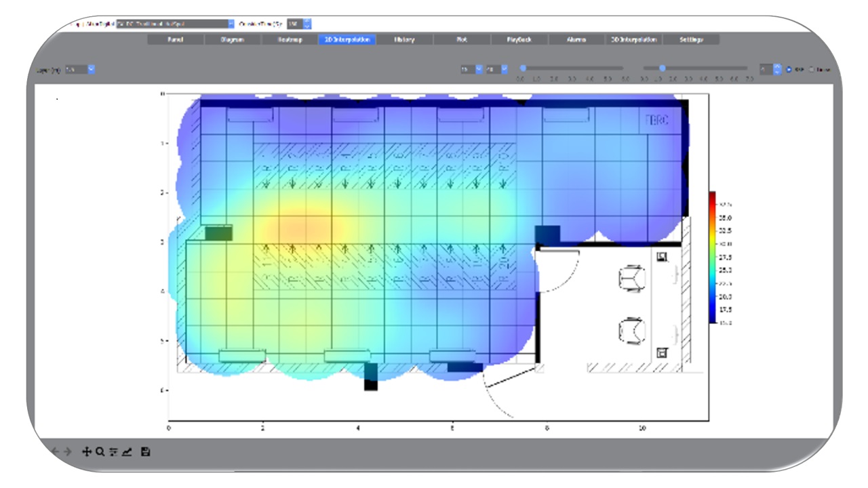Select the currently checked radio button beside spin box
This screenshot has width=868, height=488.
click(x=789, y=69)
